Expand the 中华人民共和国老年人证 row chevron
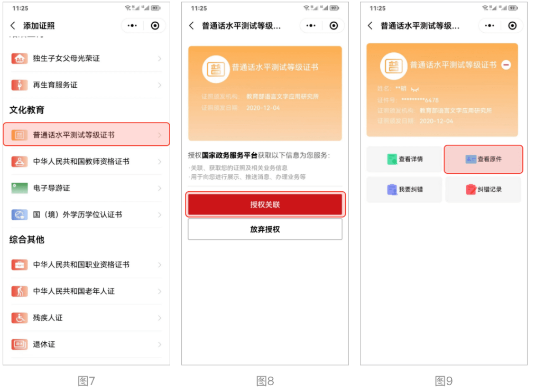The image size is (535, 392). (160, 291)
